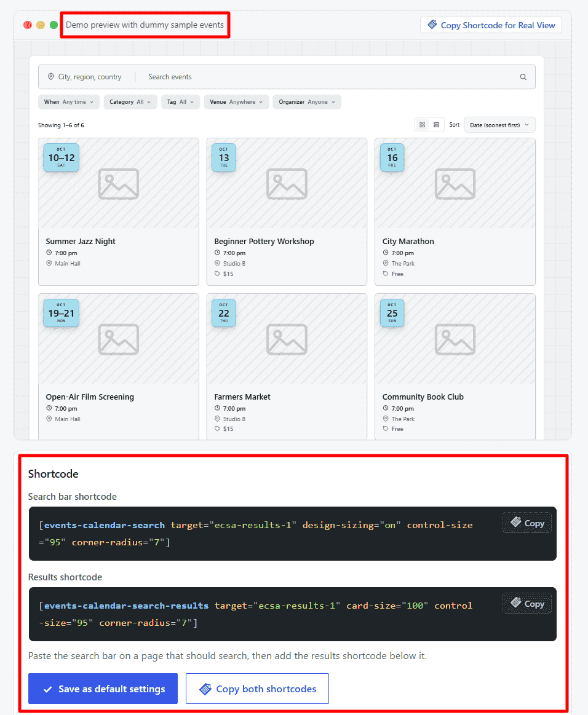Open Summer Jazz Night event title
This screenshot has width=588, height=715.
(81, 241)
